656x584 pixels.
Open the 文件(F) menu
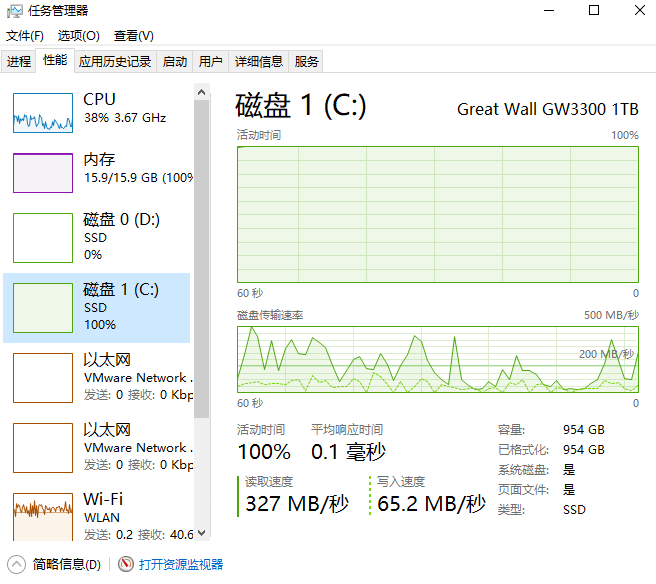point(25,35)
